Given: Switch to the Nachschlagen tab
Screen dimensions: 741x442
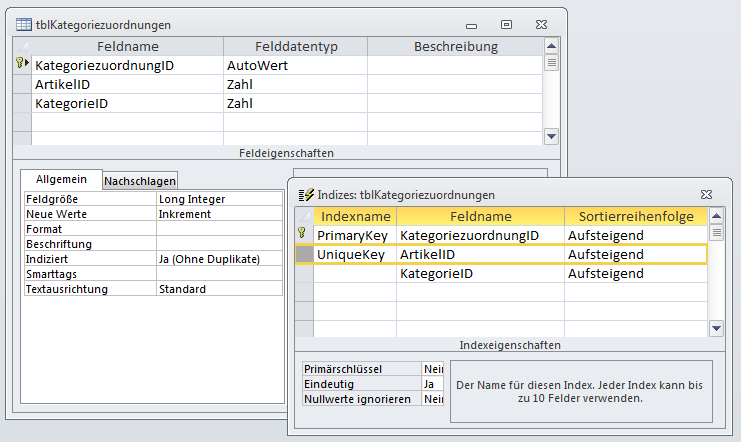Looking at the screenshot, I should (140, 181).
